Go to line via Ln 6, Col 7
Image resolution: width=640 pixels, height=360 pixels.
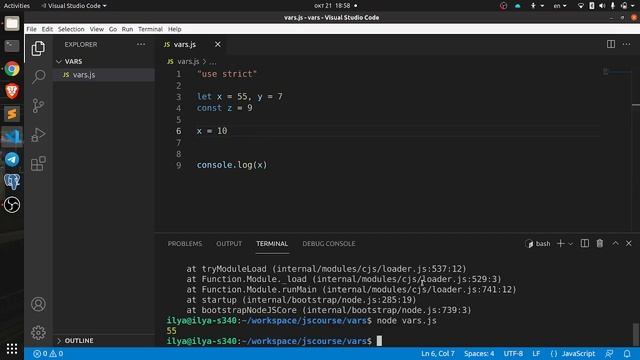(438, 353)
